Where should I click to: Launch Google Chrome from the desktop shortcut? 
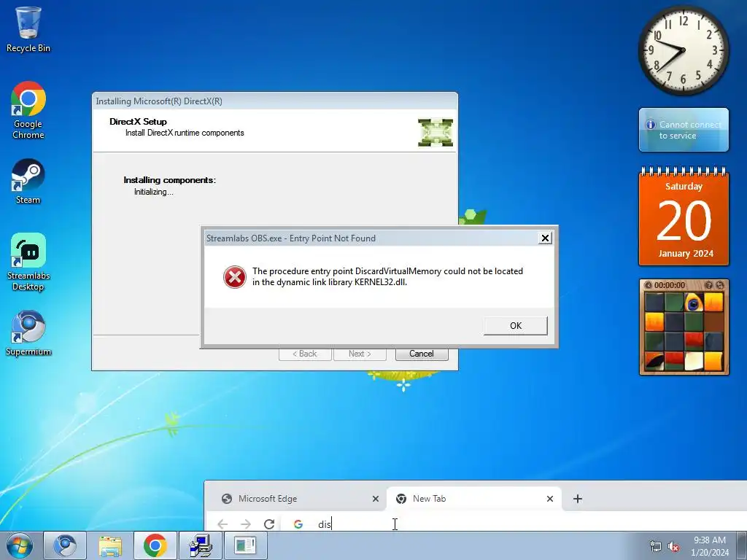[28, 109]
